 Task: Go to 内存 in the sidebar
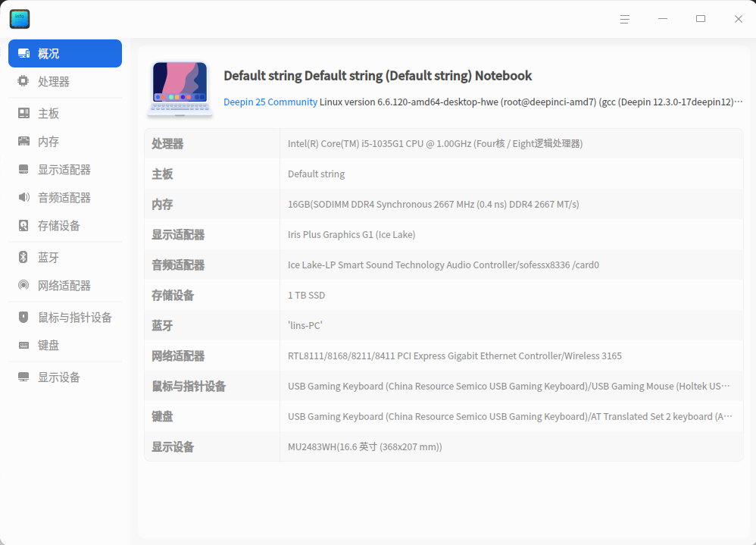tap(65, 141)
